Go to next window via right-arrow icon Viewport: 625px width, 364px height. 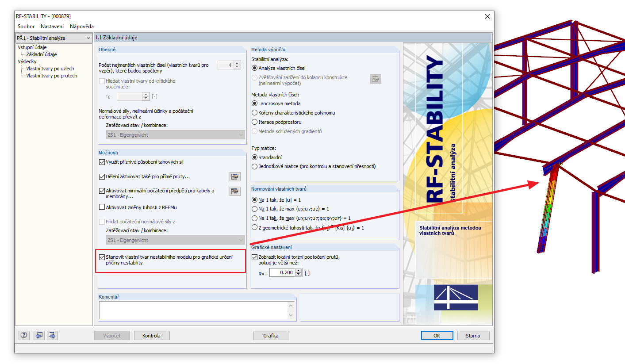(x=53, y=335)
